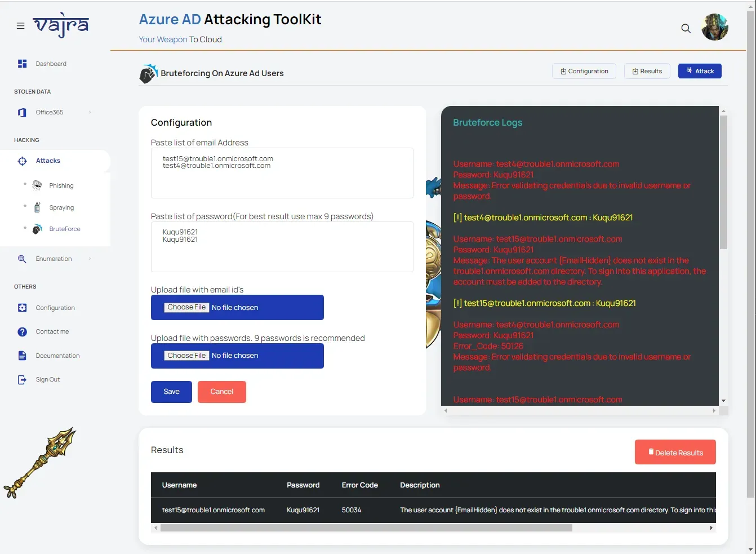Click the Results table horizontal scrollbar
756x554 pixels.
click(x=366, y=528)
